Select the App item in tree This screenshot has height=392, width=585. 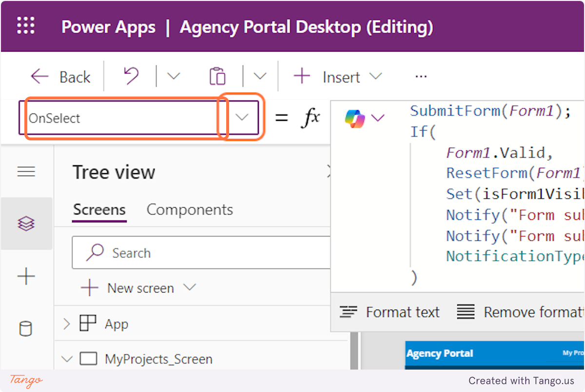tap(117, 324)
